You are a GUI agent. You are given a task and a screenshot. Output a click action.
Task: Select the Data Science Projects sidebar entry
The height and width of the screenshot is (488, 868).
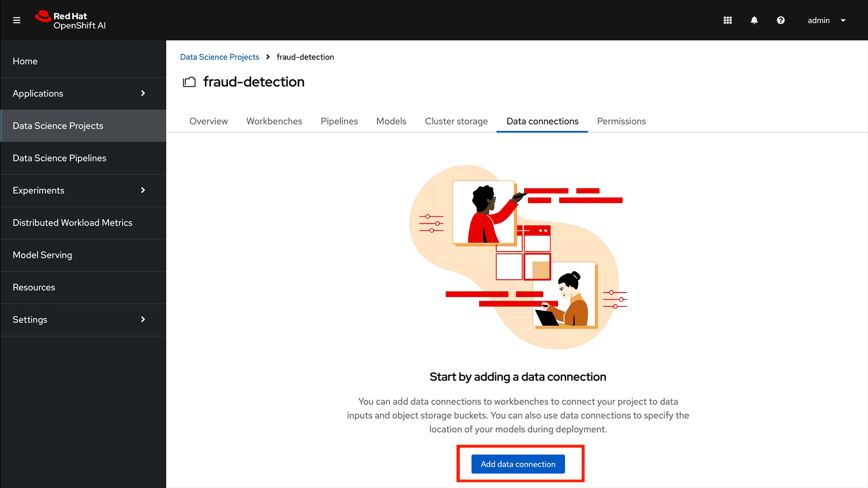[x=58, y=126]
